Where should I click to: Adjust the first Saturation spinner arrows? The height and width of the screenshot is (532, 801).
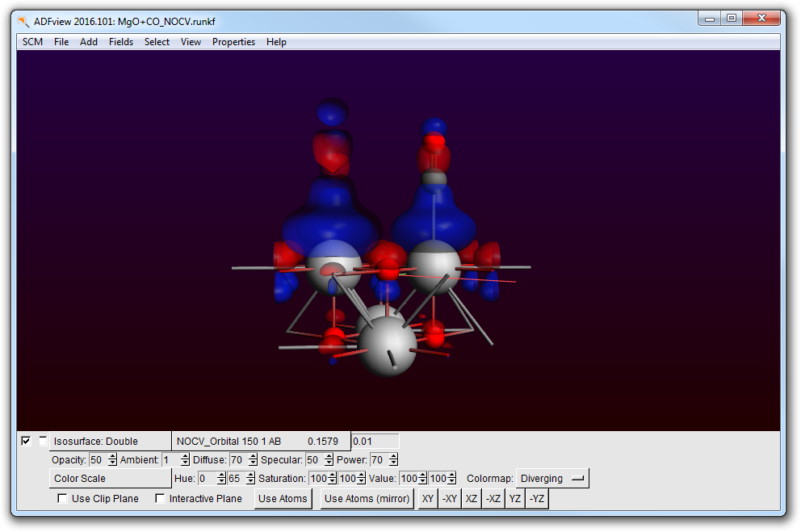(x=332, y=479)
